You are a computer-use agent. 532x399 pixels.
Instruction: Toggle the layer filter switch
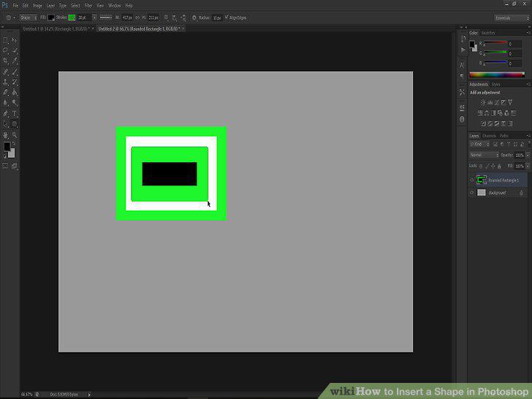click(528, 144)
